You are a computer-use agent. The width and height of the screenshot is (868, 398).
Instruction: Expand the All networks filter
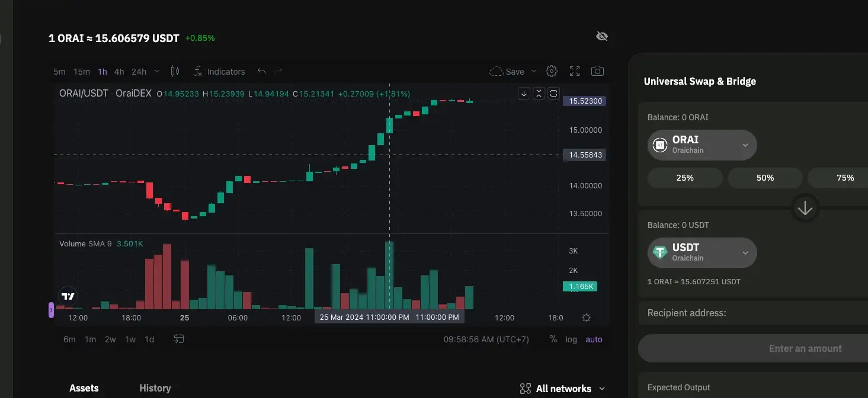562,389
